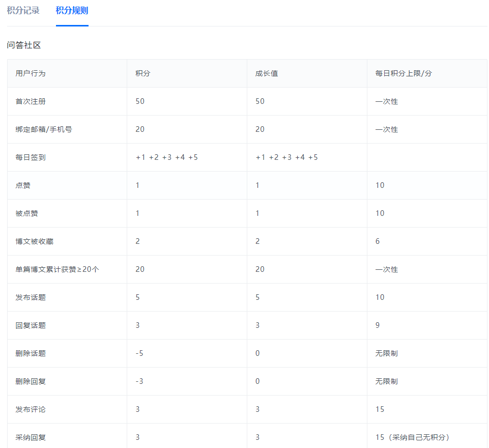489x448 pixels.
Task: Click the 回复话题 row label
Action: point(31,325)
